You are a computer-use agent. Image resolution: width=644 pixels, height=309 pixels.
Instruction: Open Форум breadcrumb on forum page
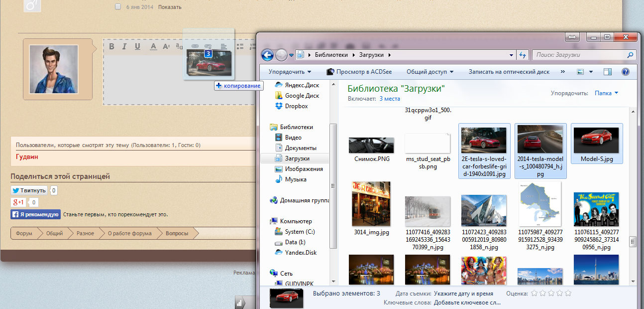coord(24,233)
